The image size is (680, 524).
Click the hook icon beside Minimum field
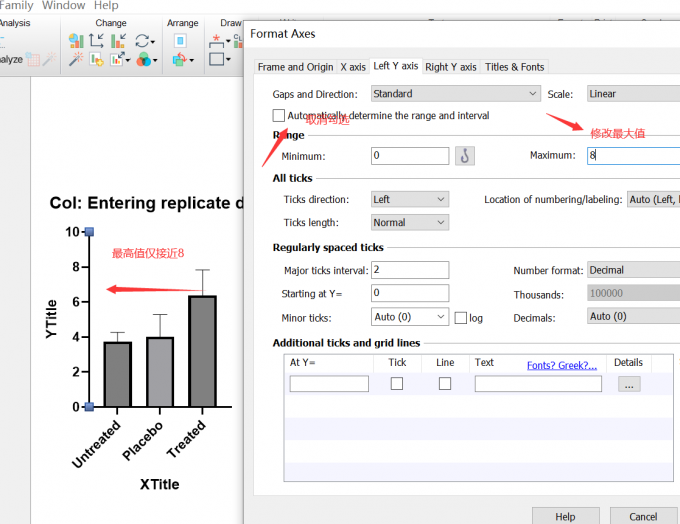(464, 156)
